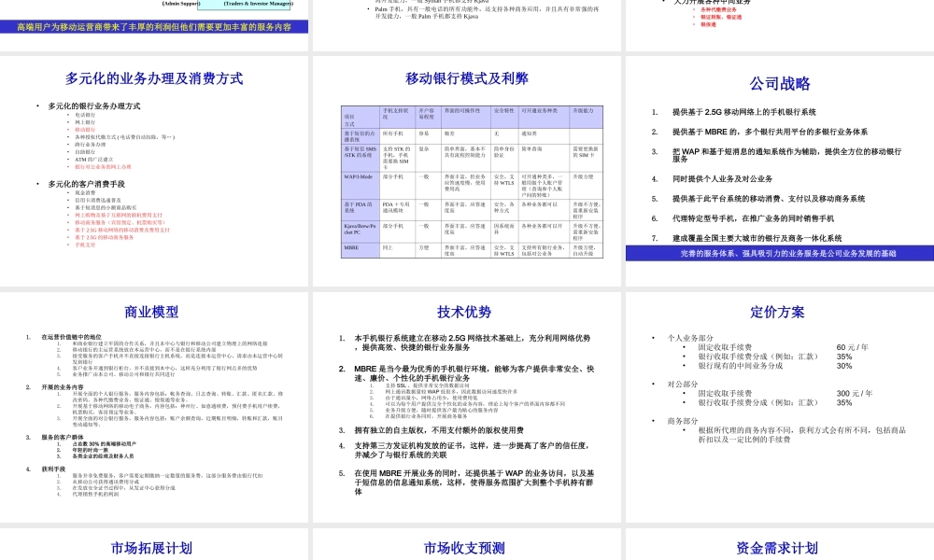
Task: Open the 技术优势 slide thumbnail
Action: coord(466,407)
